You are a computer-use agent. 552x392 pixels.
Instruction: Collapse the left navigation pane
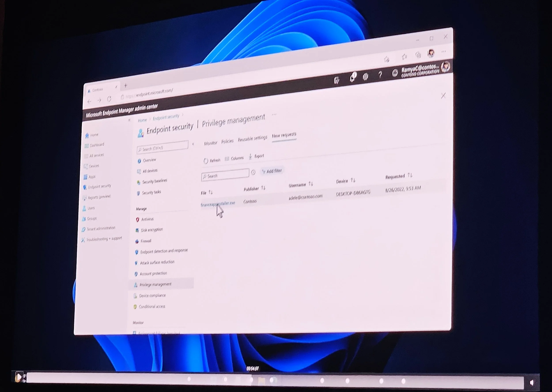click(x=129, y=120)
